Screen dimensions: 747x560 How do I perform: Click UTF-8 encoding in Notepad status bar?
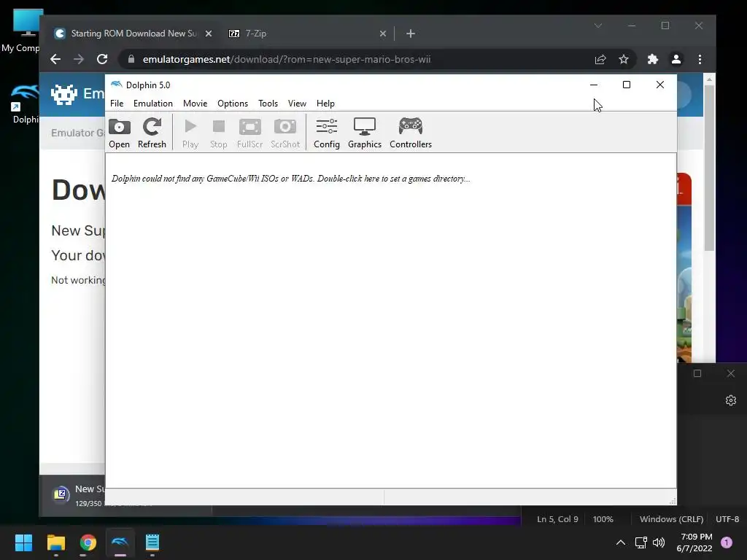point(727,519)
